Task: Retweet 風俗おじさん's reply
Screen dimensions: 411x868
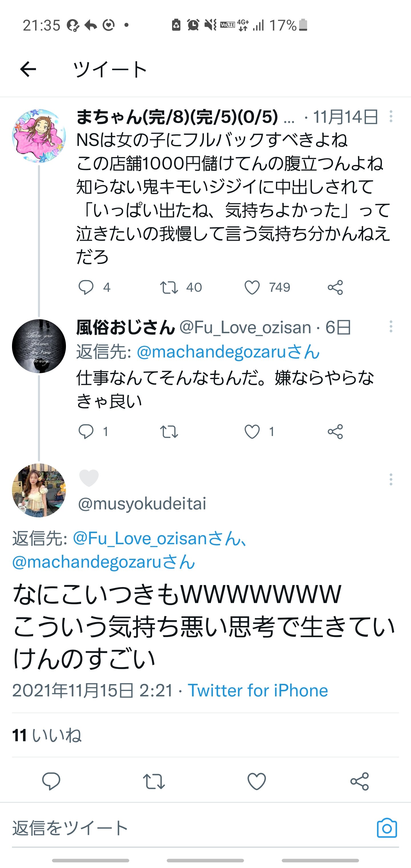Action: pos(169,432)
